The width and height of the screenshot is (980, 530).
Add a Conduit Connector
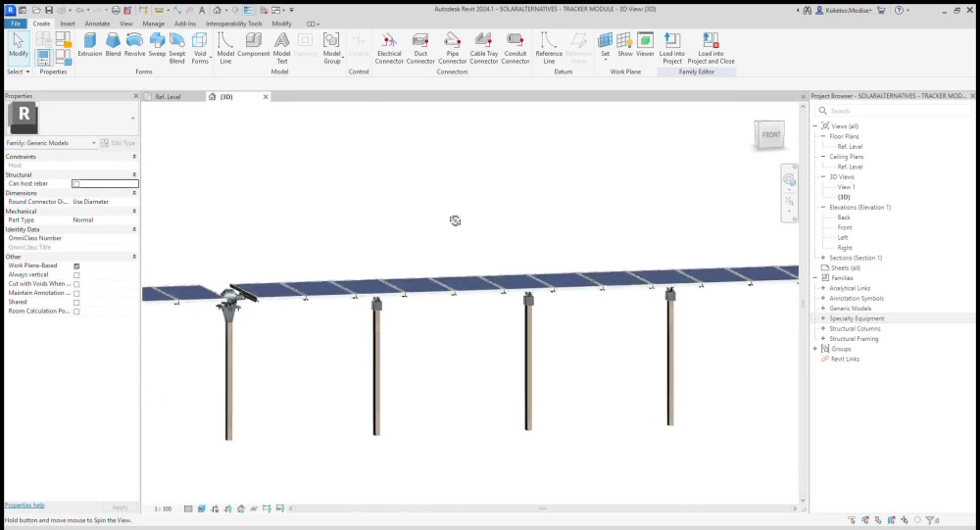click(x=515, y=48)
